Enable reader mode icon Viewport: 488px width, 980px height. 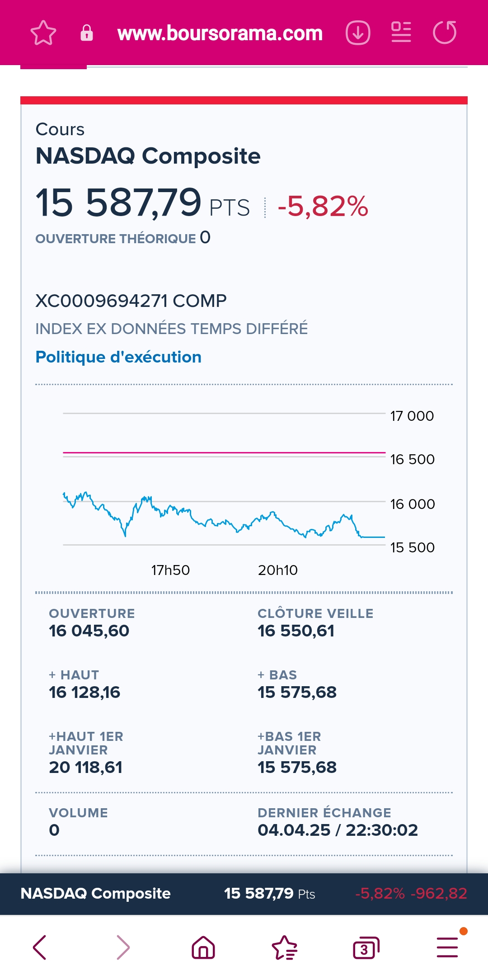401,32
